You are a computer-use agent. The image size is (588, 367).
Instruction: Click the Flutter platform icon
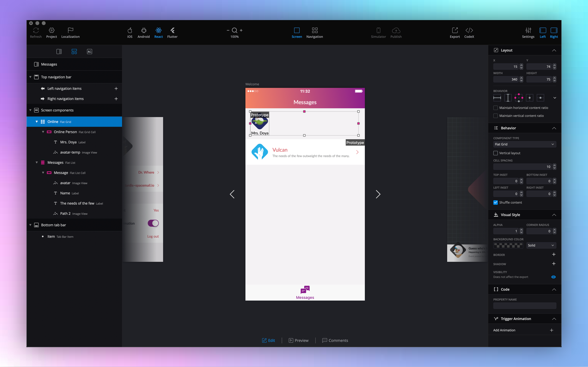[x=172, y=30]
